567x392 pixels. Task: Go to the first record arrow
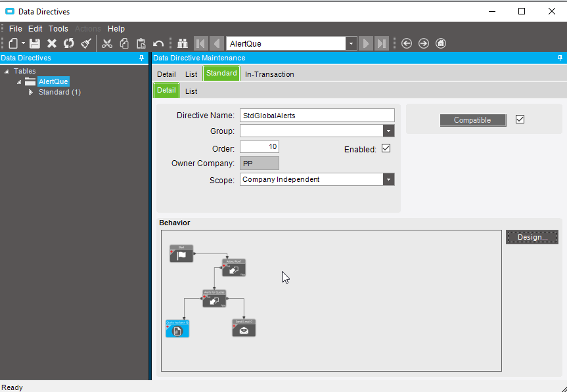click(200, 44)
